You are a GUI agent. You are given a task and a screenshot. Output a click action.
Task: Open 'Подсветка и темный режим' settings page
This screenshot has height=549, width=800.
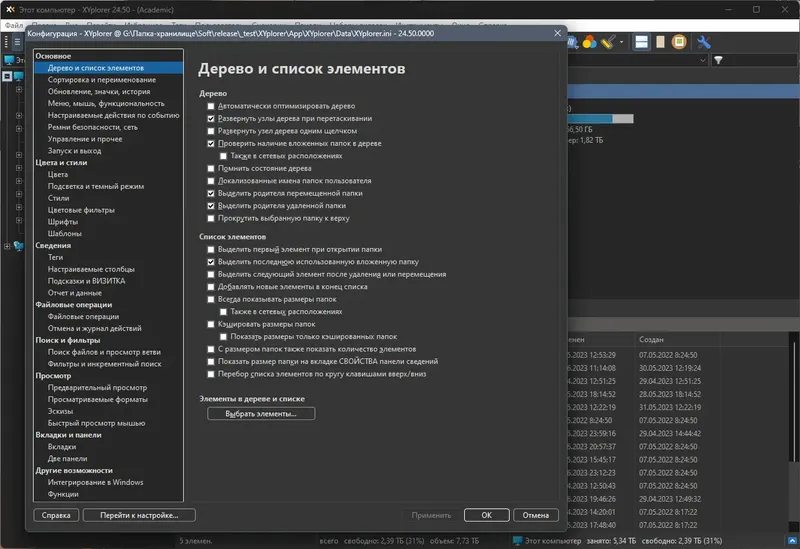(95, 186)
